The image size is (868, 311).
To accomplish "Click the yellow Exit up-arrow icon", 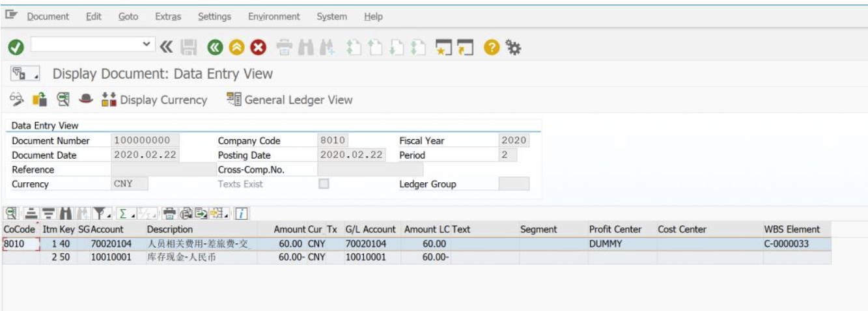I will click(x=237, y=47).
